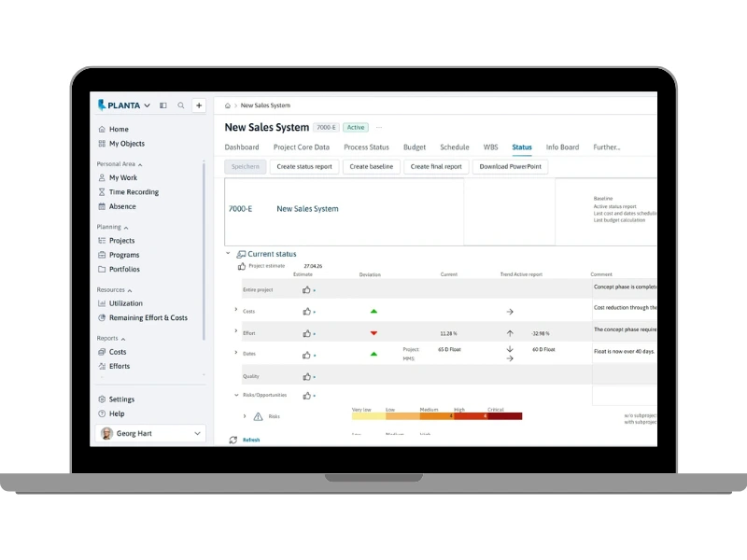Click Costs row thumbs-up estimate
The image size is (747, 560).
pyautogui.click(x=306, y=312)
